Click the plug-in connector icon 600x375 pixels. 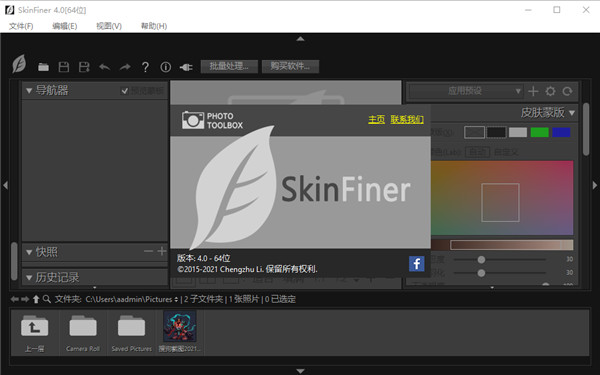(x=186, y=67)
